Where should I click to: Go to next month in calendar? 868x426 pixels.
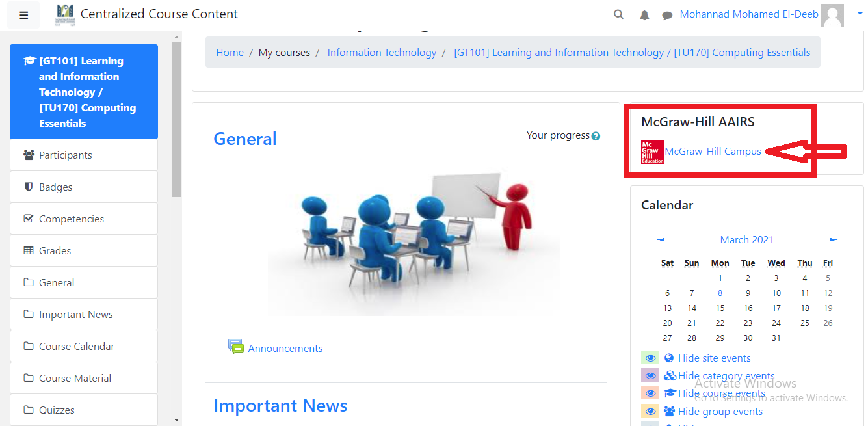point(834,239)
